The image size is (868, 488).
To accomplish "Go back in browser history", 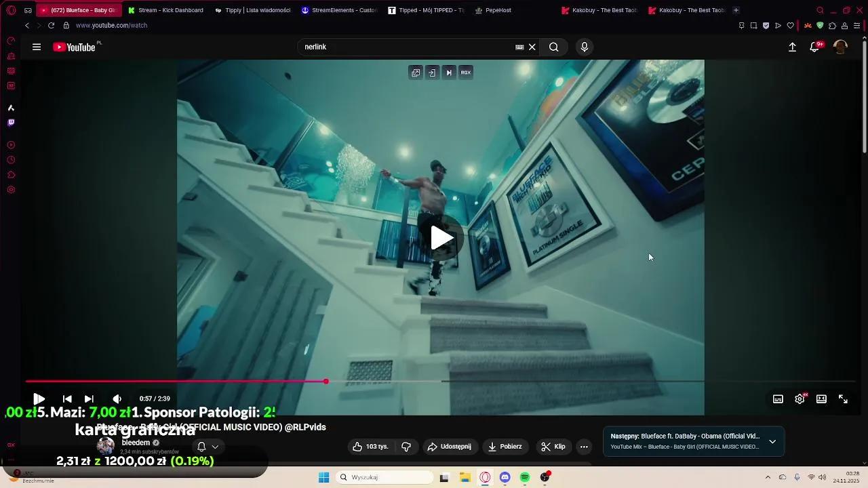I will [x=27, y=25].
